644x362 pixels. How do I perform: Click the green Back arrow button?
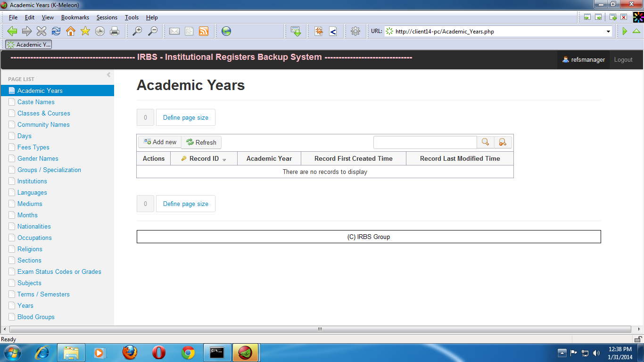(12, 32)
